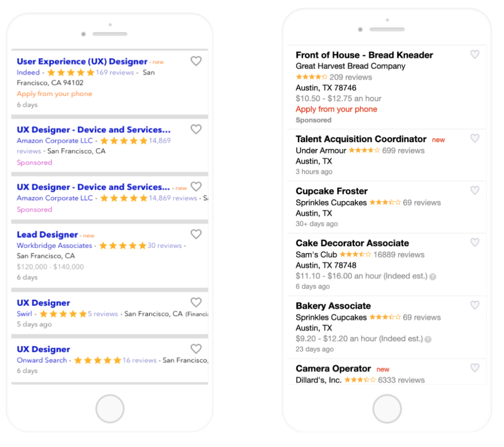Save the User Experience (UX) Designer job
The width and height of the screenshot is (504, 447).
(x=196, y=61)
